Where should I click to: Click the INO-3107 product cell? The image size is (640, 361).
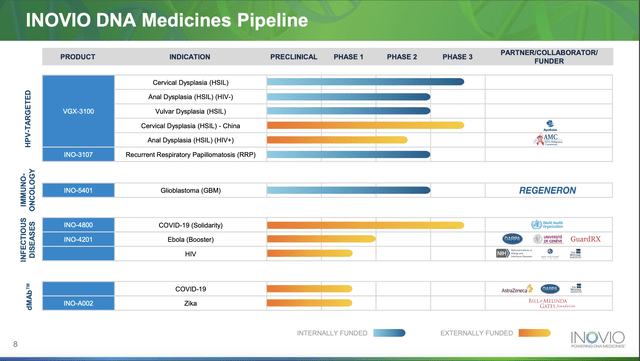pos(78,154)
